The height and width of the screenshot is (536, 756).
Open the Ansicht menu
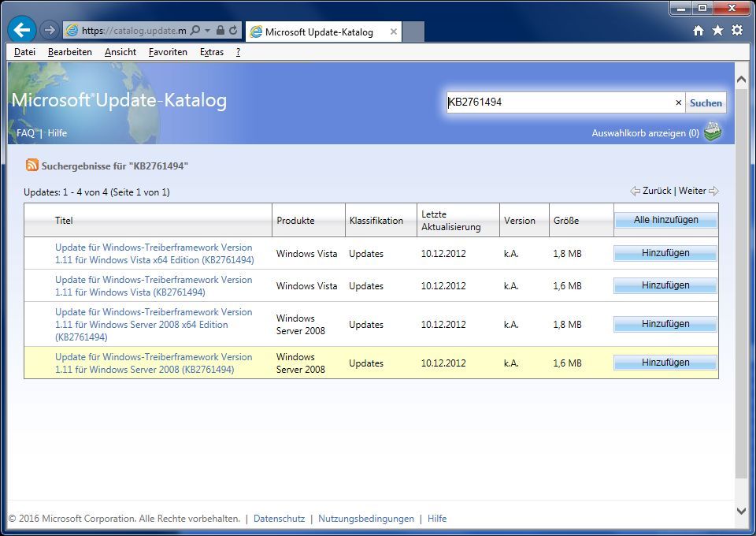[120, 52]
